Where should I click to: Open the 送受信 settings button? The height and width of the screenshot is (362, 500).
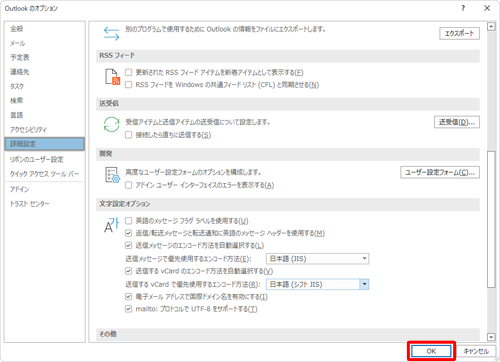coord(457,122)
